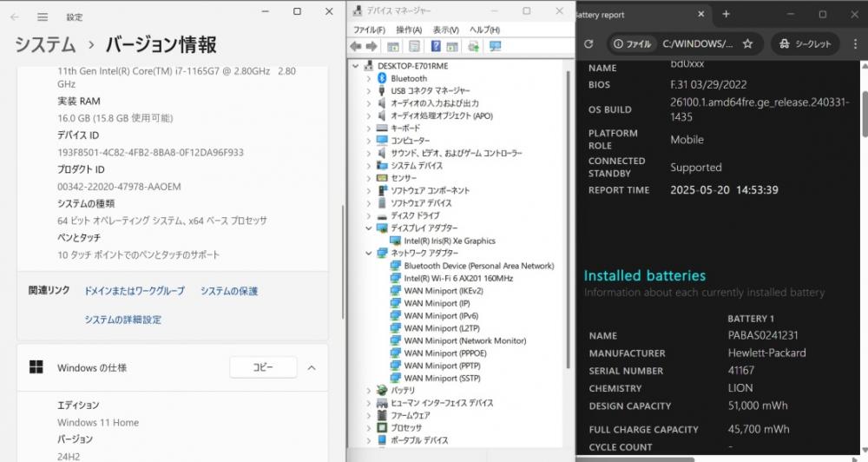This screenshot has height=462, width=868.
Task: Click the プロセッサ category icon
Action: tap(382, 427)
